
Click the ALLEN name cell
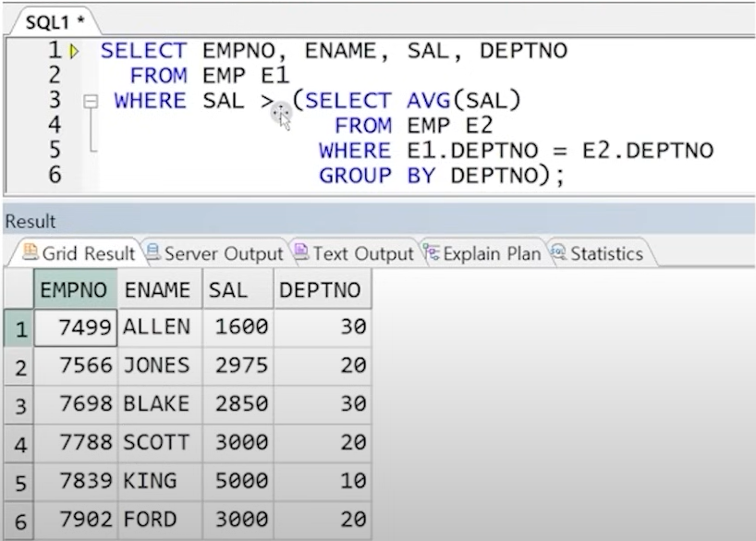[160, 328]
